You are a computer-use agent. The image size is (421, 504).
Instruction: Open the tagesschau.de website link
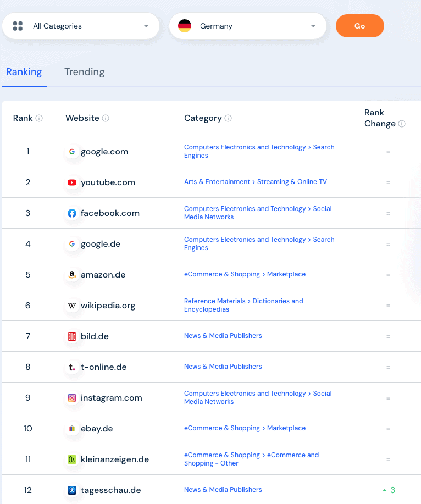pos(111,490)
